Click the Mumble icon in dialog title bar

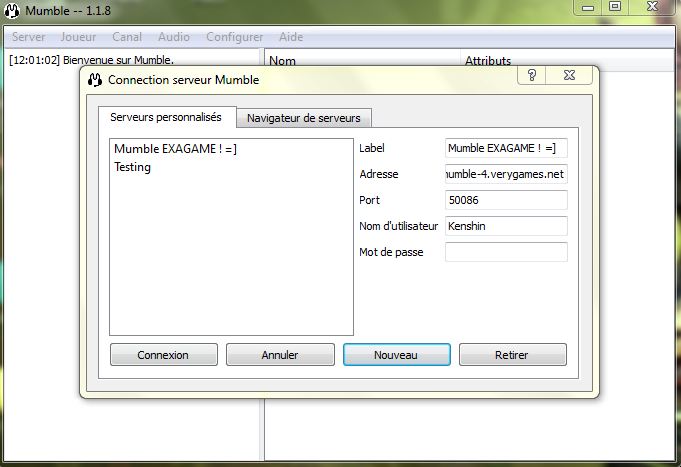(95, 80)
